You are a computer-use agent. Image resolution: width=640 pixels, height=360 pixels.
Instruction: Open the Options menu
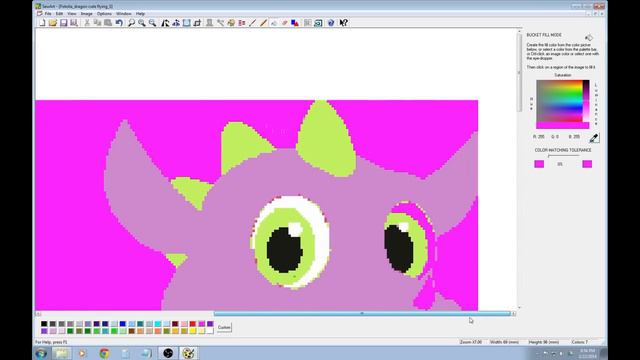104,13
